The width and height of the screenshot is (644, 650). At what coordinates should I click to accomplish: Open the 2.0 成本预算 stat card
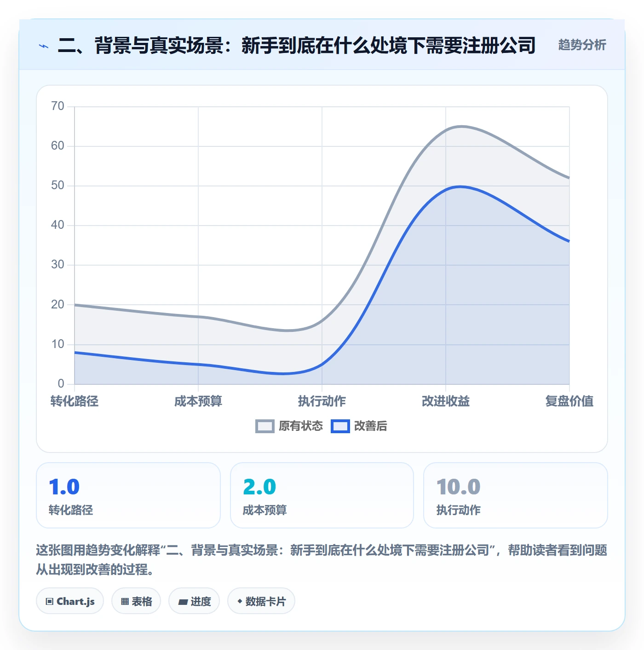[322, 495]
